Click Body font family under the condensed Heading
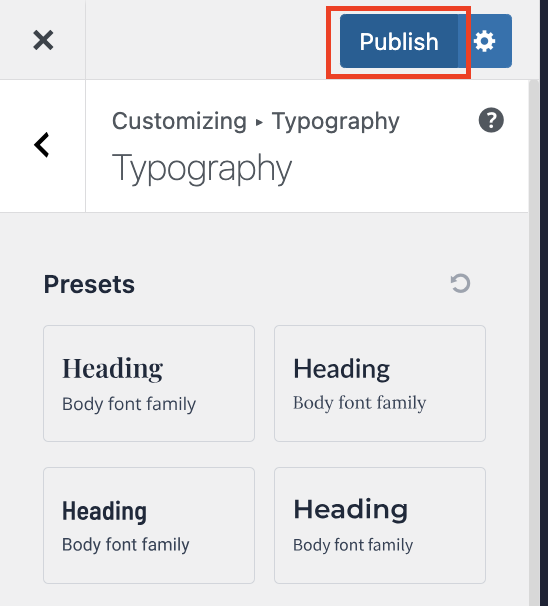The height and width of the screenshot is (606, 548). pyautogui.click(x=126, y=545)
